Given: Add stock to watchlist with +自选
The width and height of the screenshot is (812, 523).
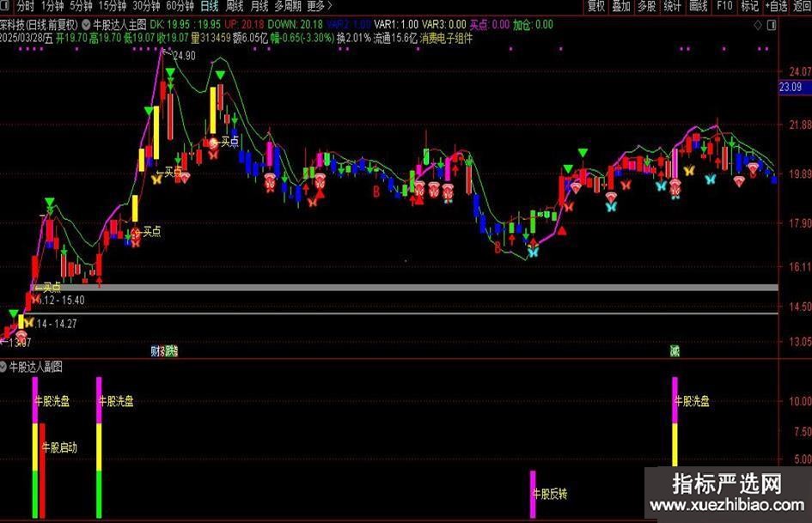Looking at the screenshot, I should [776, 6].
